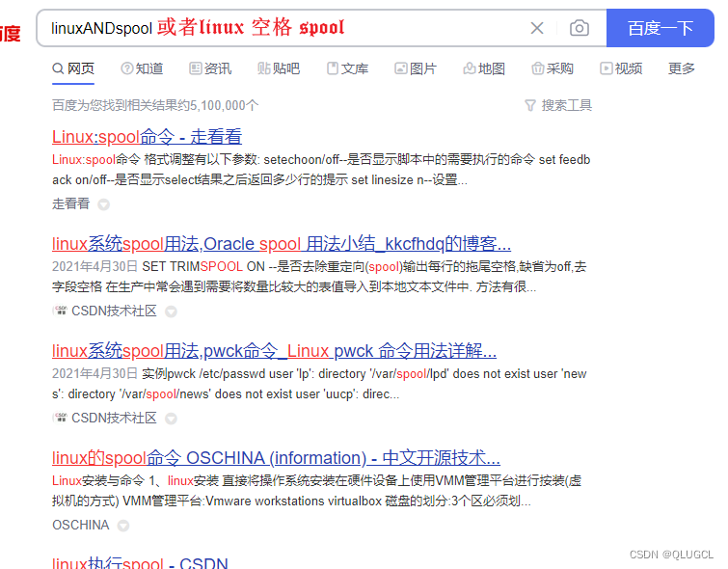Expand the 更多 menu
Viewport: 728px width, 569px height.
point(681,68)
